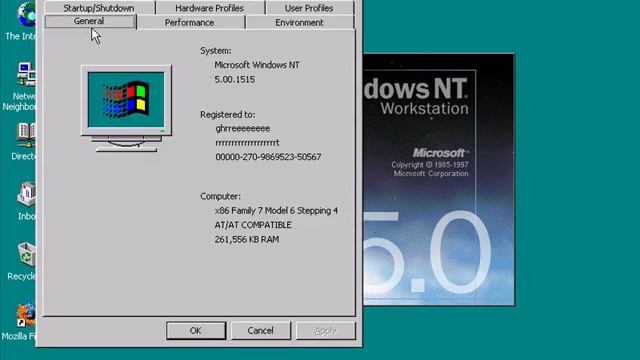
Task: Switch to the User Profiles tab
Action: click(x=309, y=8)
